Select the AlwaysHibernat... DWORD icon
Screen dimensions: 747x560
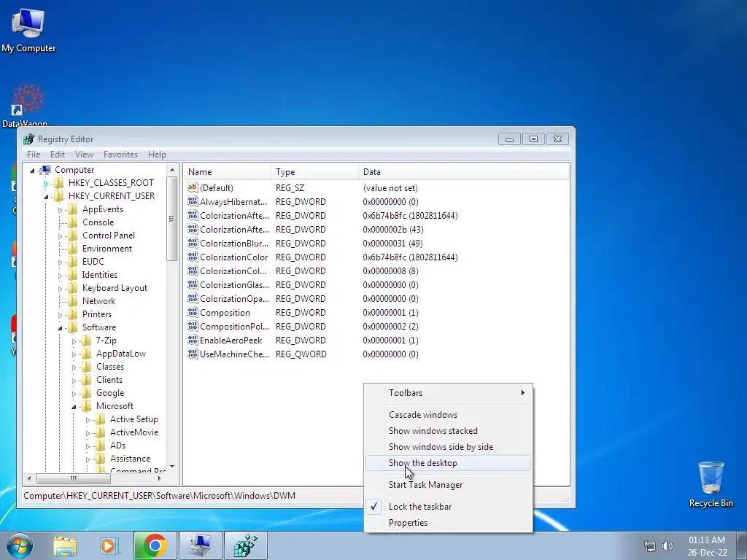click(193, 201)
